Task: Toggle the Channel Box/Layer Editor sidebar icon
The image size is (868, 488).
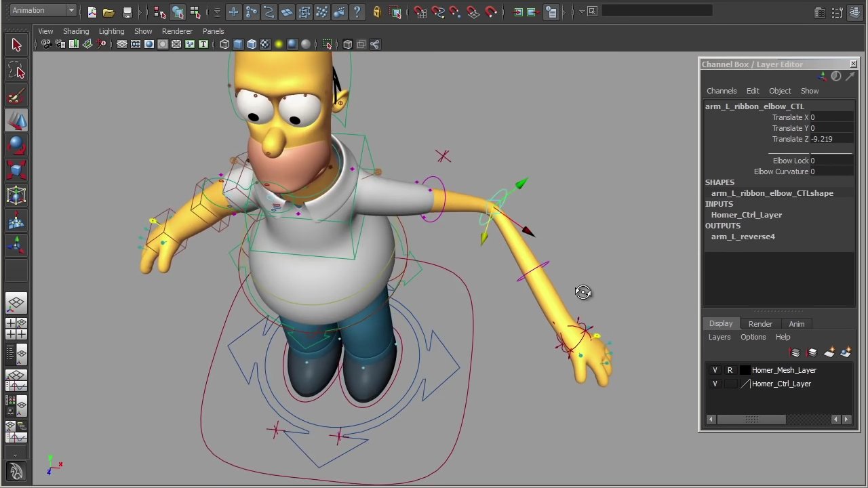Action: pos(855,12)
